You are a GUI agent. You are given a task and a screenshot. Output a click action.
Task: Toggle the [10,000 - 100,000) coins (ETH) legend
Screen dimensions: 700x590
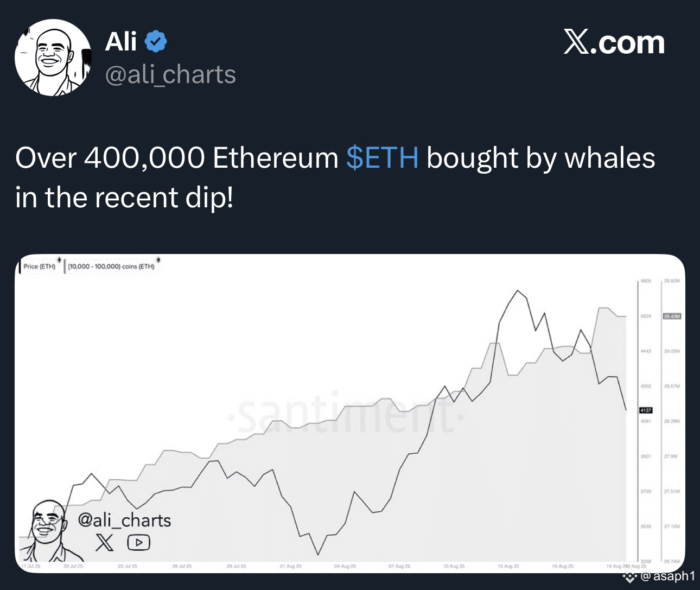(x=111, y=267)
